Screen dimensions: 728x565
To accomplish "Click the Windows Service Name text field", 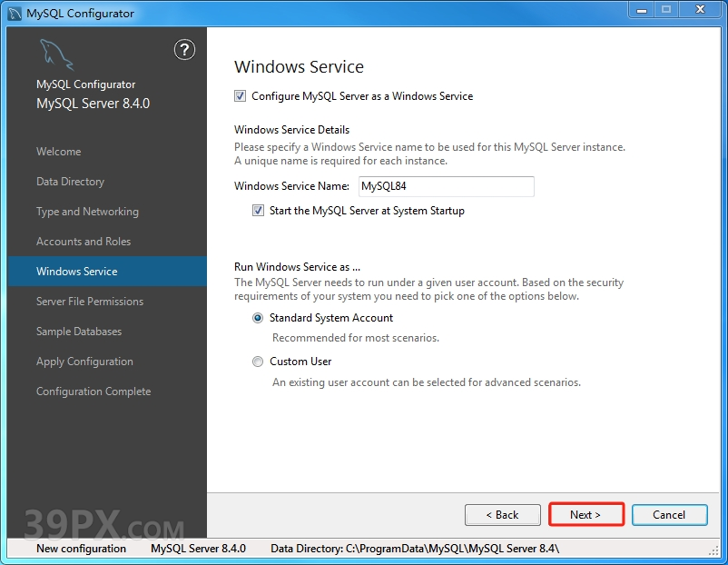I will [x=445, y=186].
